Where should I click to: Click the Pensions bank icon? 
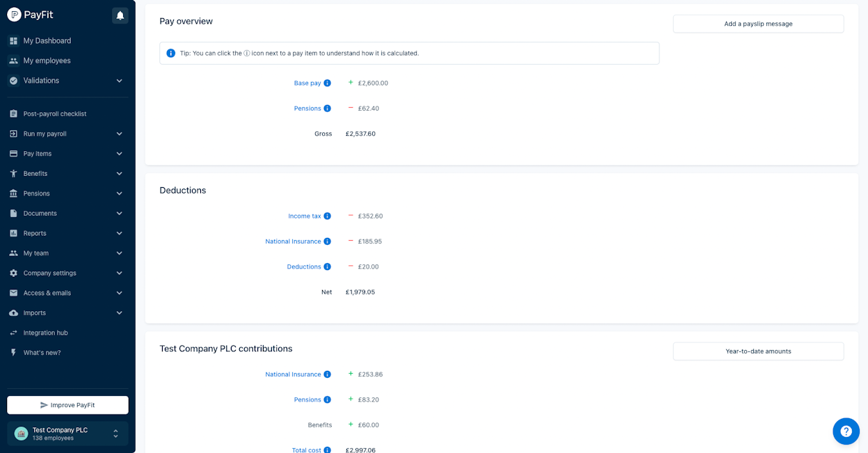tap(13, 193)
